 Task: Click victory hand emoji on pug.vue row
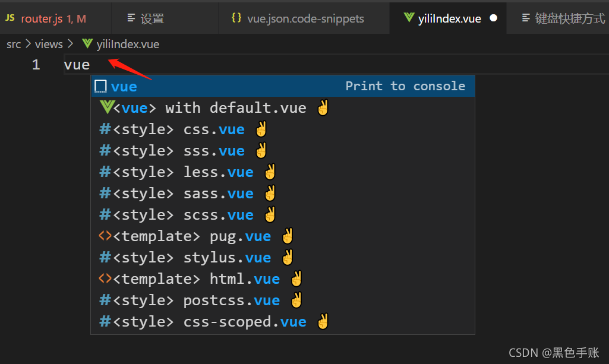coord(288,236)
